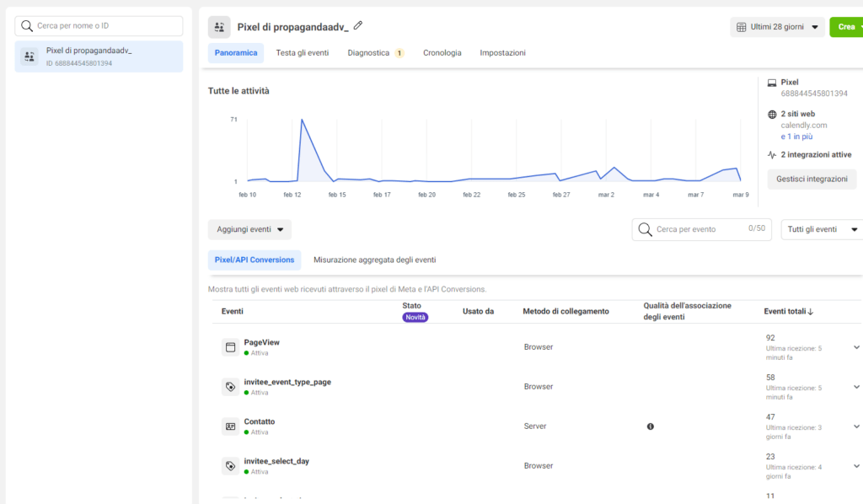Click the globe icon next to 2 siti web
The height and width of the screenshot is (504, 863).
click(x=772, y=115)
